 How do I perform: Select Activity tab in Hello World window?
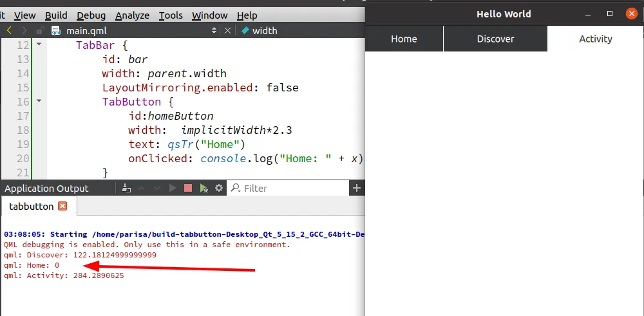point(596,39)
